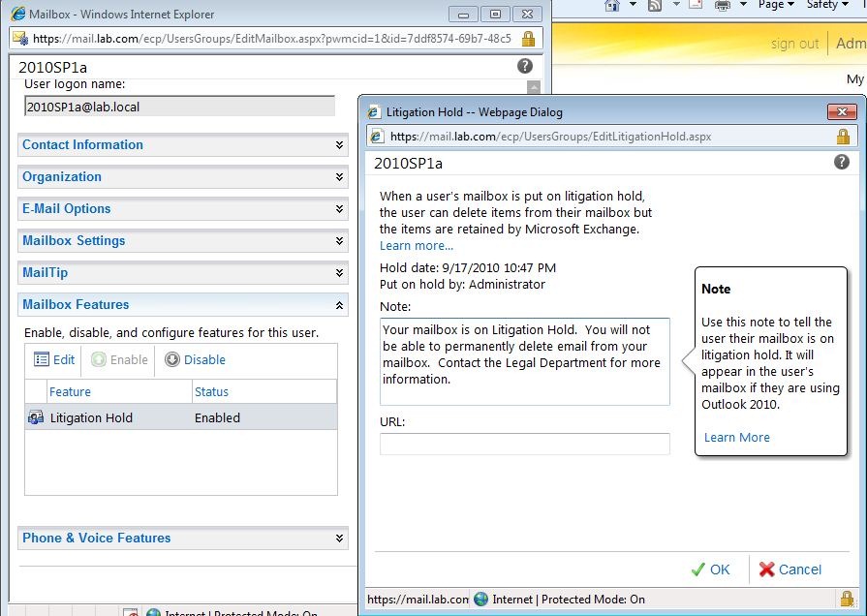Click help icon in Mailbox window header
The height and width of the screenshot is (616, 867).
(525, 66)
